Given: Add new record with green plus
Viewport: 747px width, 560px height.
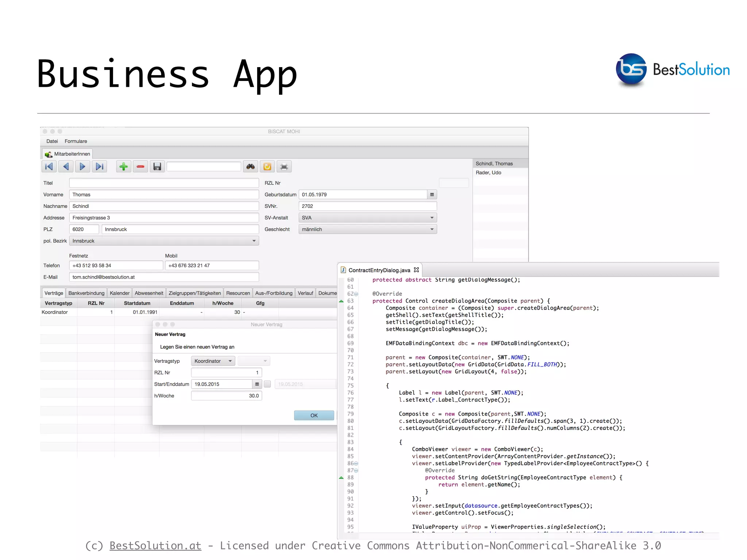Looking at the screenshot, I should pyautogui.click(x=124, y=167).
